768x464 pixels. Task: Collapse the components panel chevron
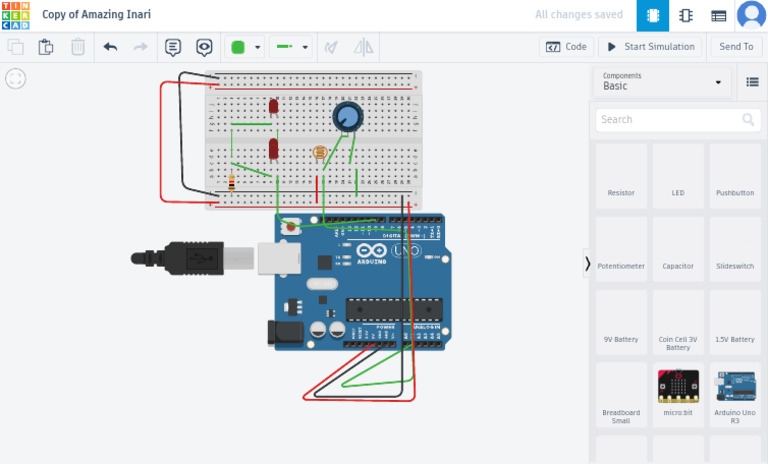pyautogui.click(x=587, y=264)
